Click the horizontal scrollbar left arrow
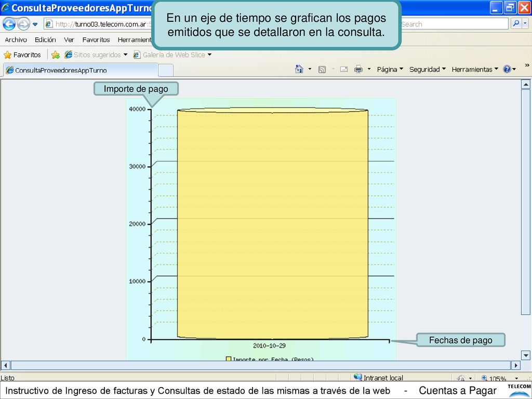This screenshot has height=399, width=532. coord(5,365)
